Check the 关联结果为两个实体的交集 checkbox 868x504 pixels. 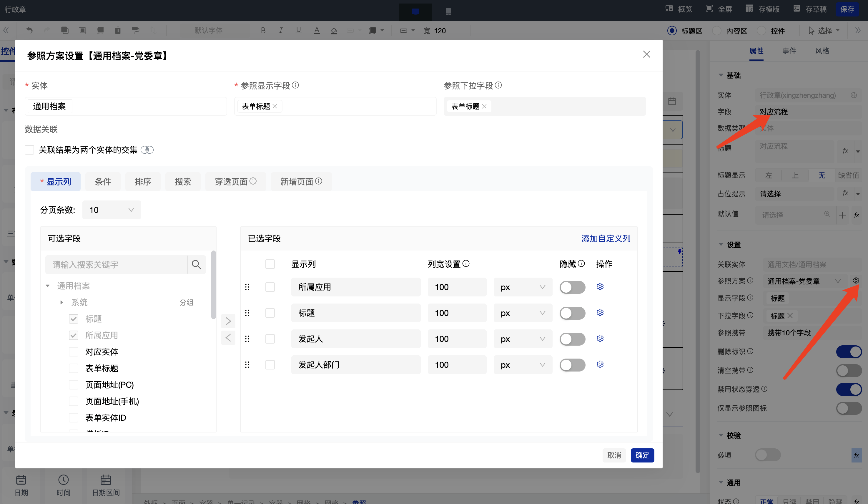point(30,150)
